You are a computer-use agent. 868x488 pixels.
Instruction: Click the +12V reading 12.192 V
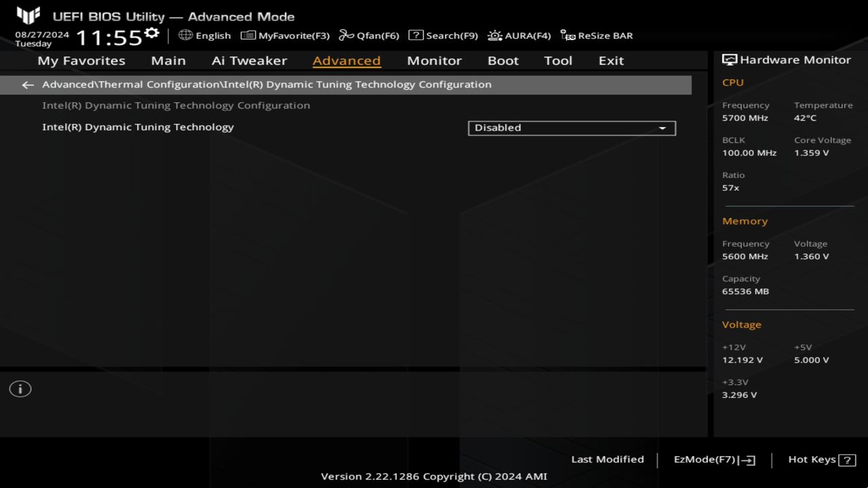click(x=743, y=361)
